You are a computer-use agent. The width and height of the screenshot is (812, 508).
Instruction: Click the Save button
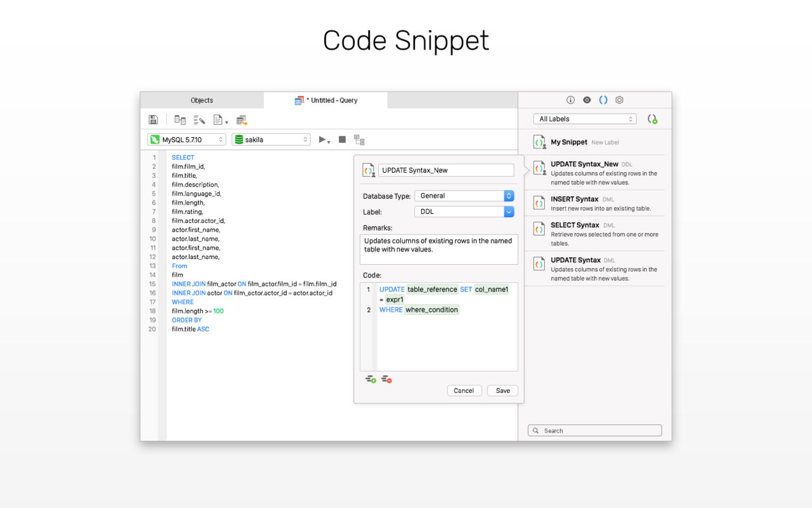point(503,391)
